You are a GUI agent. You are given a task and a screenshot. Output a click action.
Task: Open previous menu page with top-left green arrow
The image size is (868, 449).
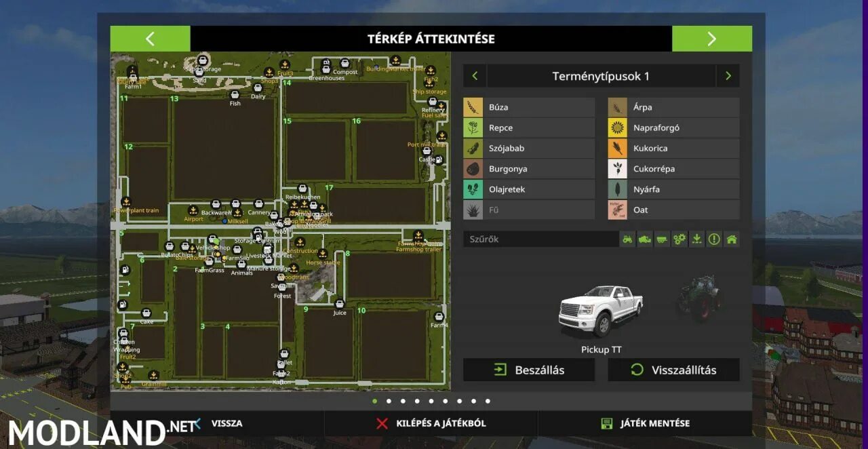(150, 39)
